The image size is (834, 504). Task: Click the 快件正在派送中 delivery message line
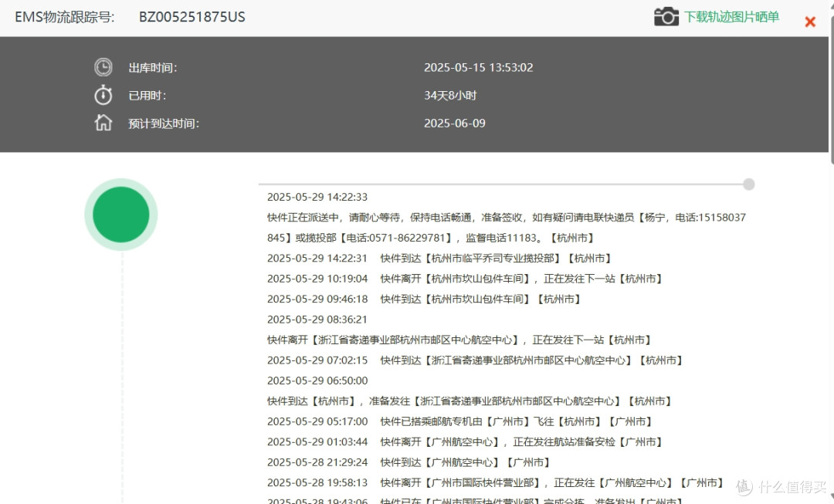click(507, 218)
